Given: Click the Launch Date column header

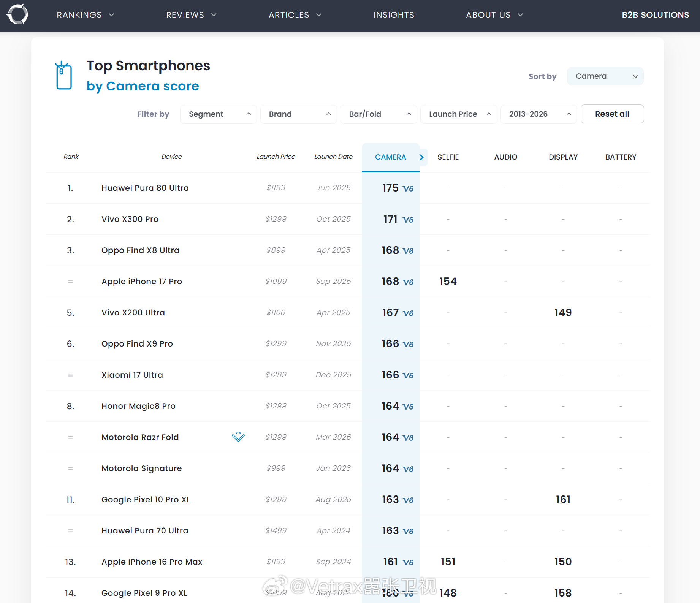Looking at the screenshot, I should [333, 157].
